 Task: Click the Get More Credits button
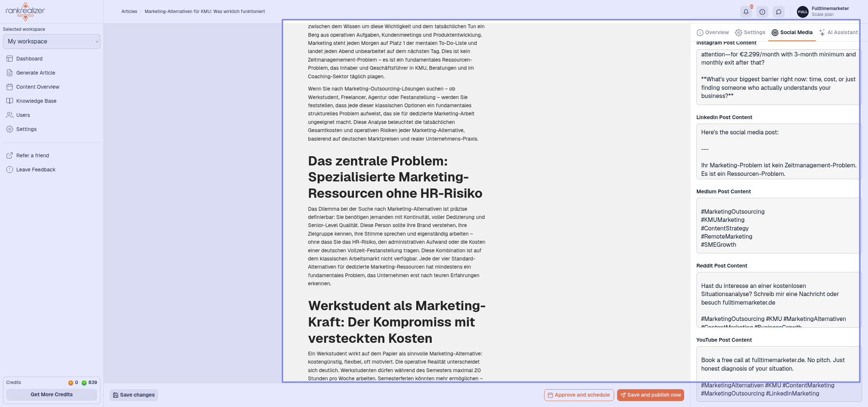[x=52, y=394]
